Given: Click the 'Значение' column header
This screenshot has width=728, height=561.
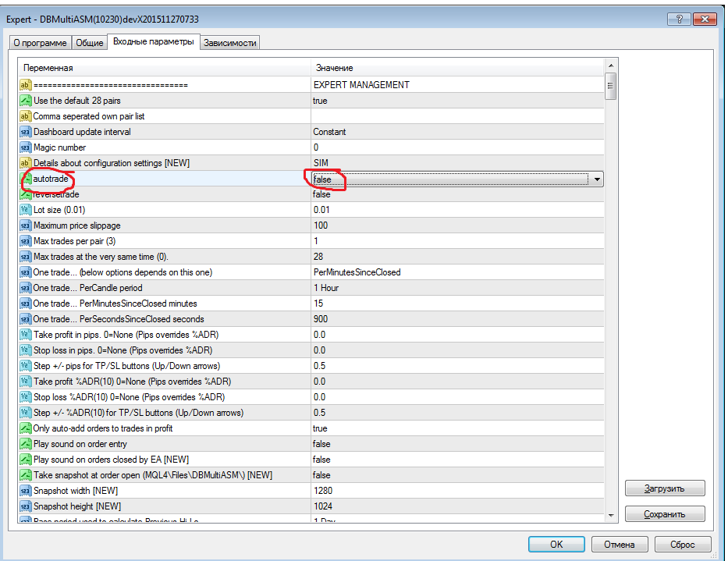Looking at the screenshot, I should (457, 68).
